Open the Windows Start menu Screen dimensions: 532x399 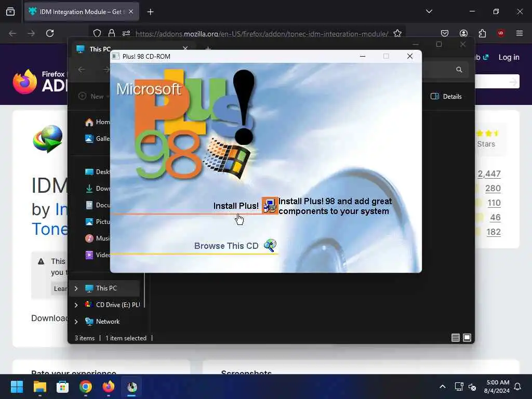[17, 387]
